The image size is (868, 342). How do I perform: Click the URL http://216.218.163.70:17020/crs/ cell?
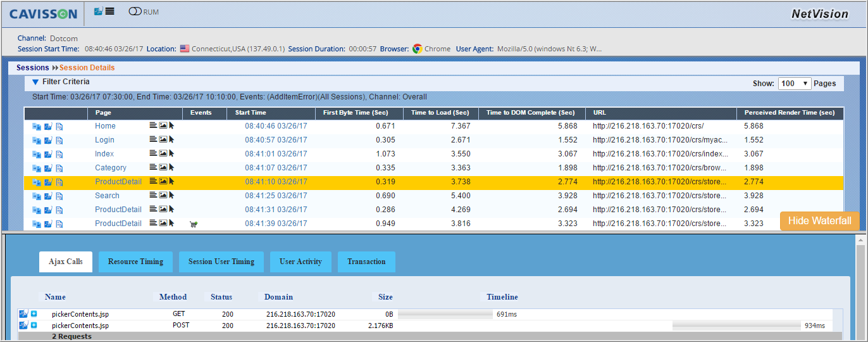coord(648,126)
